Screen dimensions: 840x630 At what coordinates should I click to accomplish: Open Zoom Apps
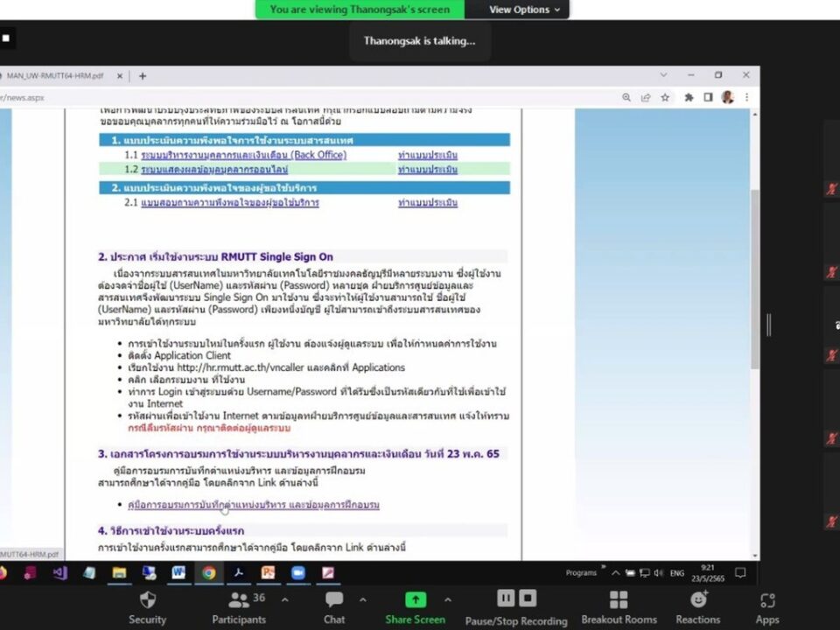pyautogui.click(x=767, y=608)
